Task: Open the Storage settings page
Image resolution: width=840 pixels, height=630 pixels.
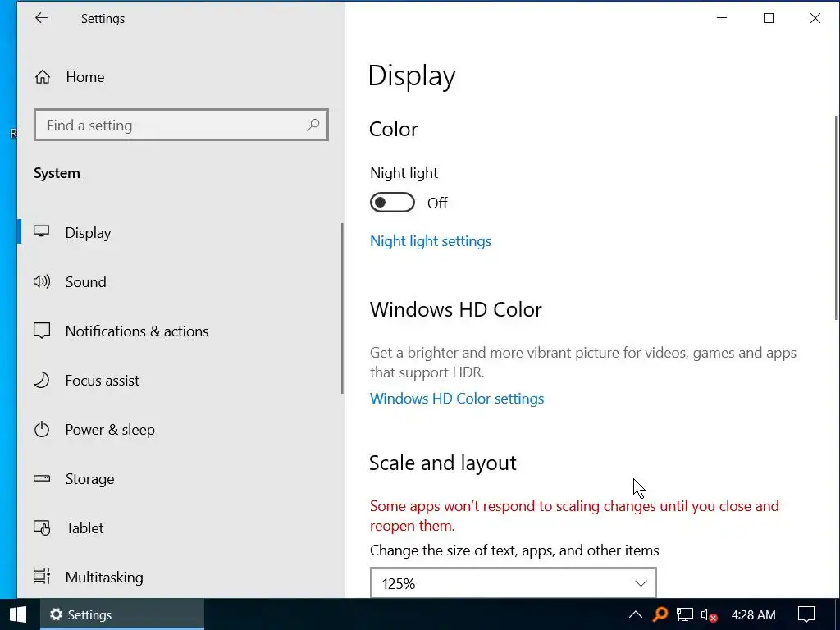Action: click(x=180, y=479)
